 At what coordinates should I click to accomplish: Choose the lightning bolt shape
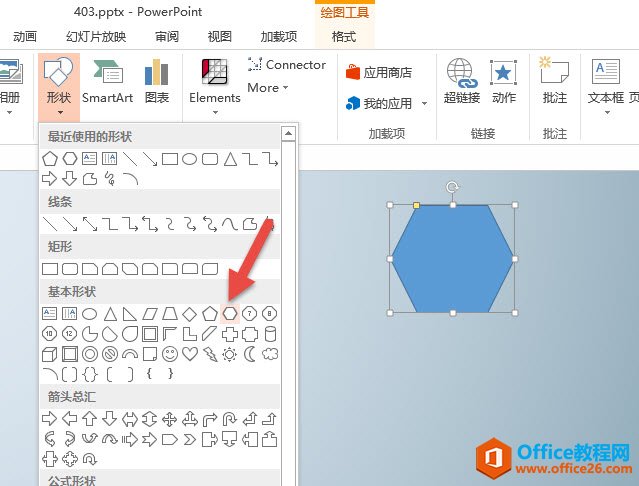[210, 354]
